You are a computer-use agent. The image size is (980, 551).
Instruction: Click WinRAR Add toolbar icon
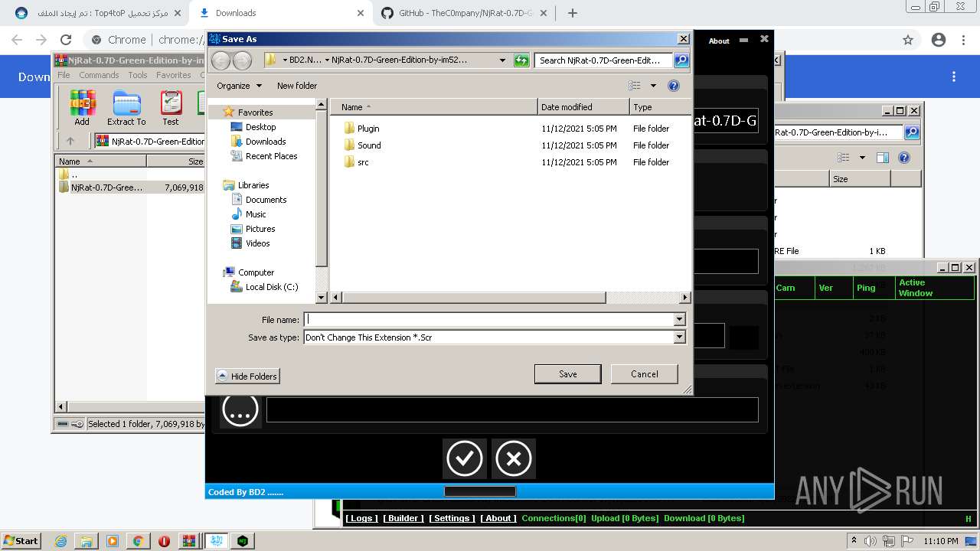tap(82, 107)
